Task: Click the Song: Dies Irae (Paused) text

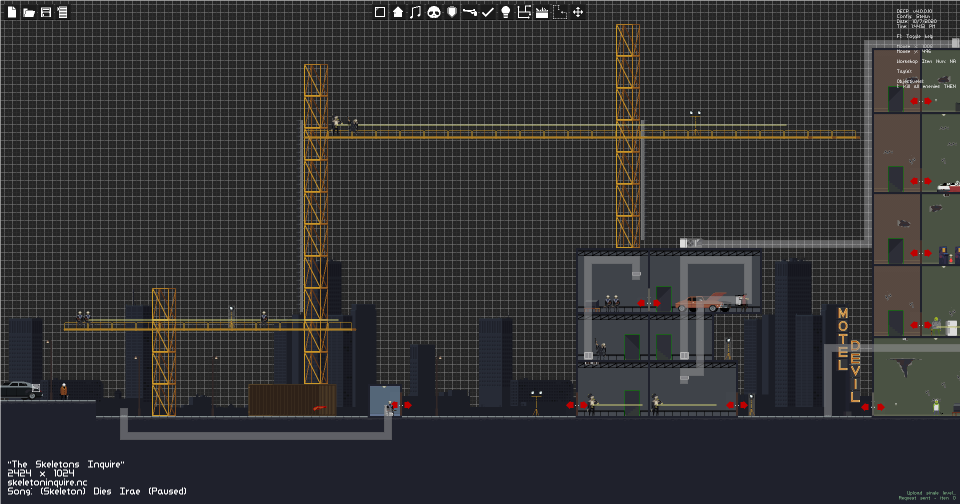Action: click(x=97, y=491)
